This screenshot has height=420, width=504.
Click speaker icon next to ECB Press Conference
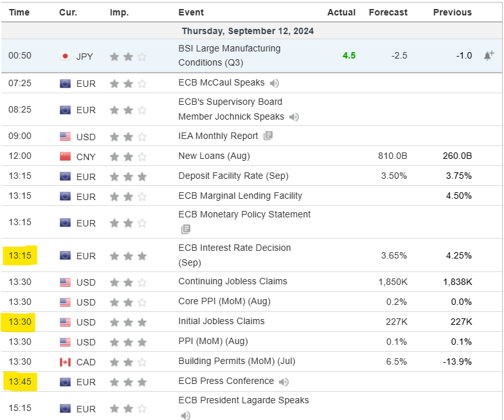[x=284, y=381]
